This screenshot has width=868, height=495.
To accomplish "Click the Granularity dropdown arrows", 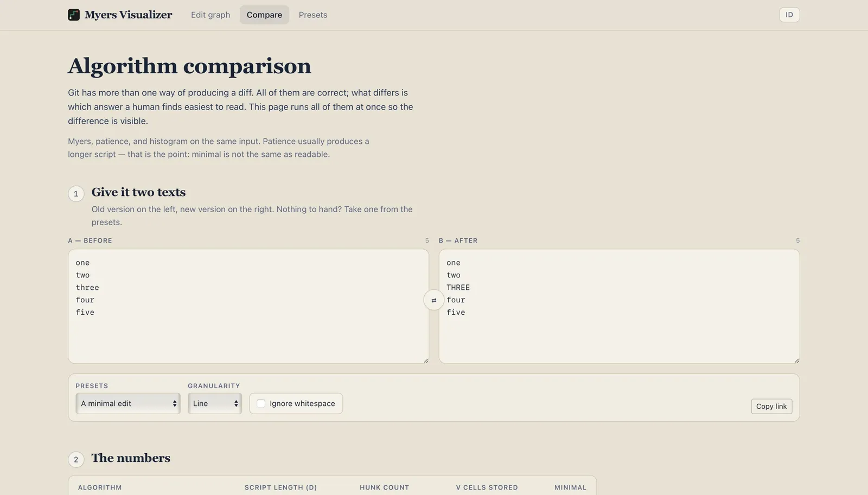I will [x=236, y=404].
